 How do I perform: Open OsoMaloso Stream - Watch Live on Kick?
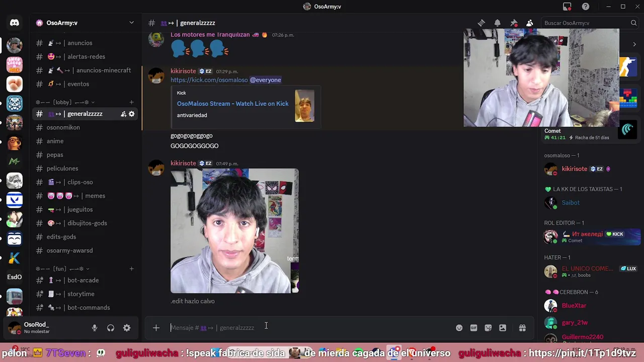pyautogui.click(x=232, y=104)
